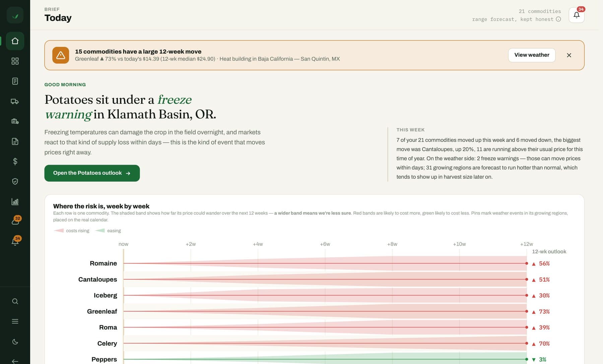The width and height of the screenshot is (603, 364).
Task: Open sidebar bell alerts with 34 badge
Action: tap(15, 241)
